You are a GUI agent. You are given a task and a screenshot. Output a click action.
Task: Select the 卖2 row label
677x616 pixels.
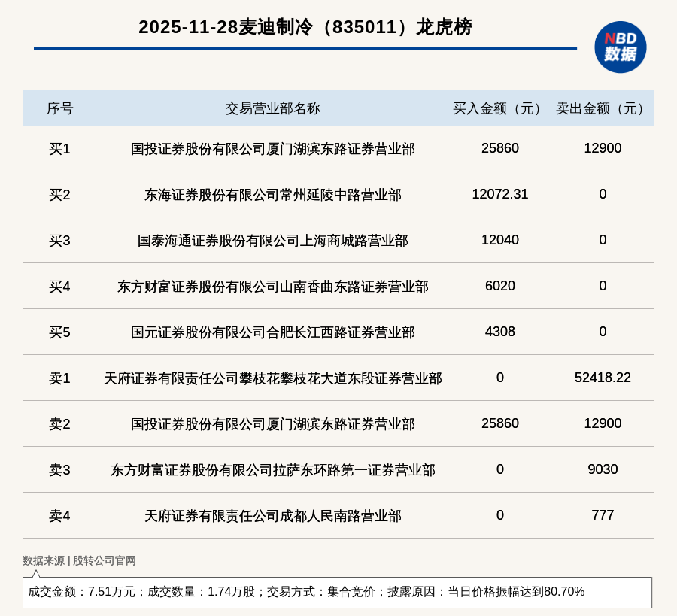coord(59,424)
